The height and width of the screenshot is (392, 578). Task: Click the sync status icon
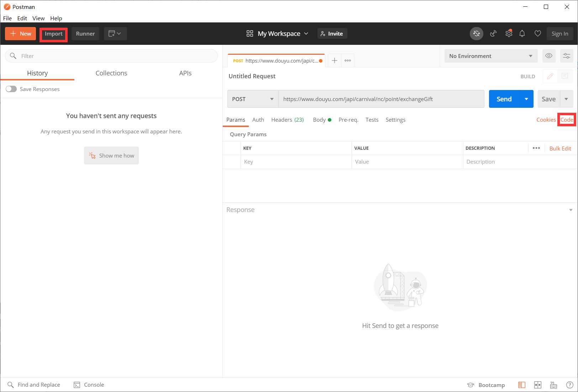coord(476,34)
